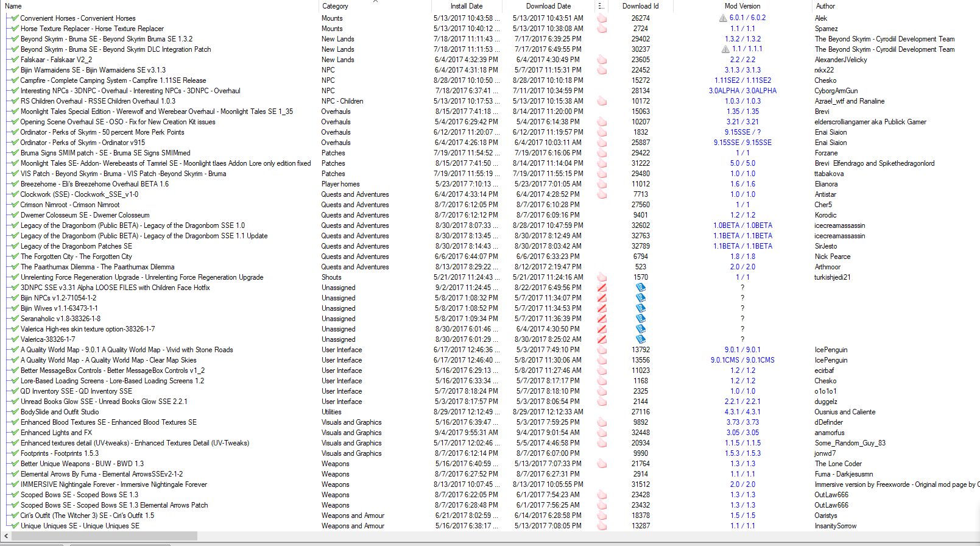980x546 pixels.
Task: Click crossed-out endorse icon for Valerica High-res skin
Action: pyautogui.click(x=602, y=329)
